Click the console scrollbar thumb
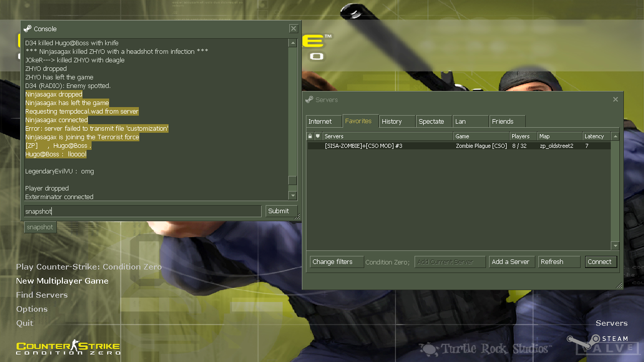 tap(293, 180)
